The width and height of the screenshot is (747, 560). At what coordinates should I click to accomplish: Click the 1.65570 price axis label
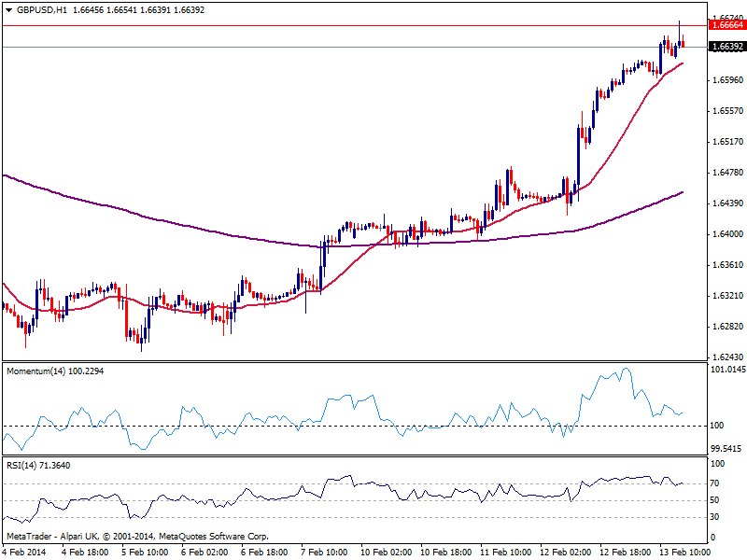(727, 111)
